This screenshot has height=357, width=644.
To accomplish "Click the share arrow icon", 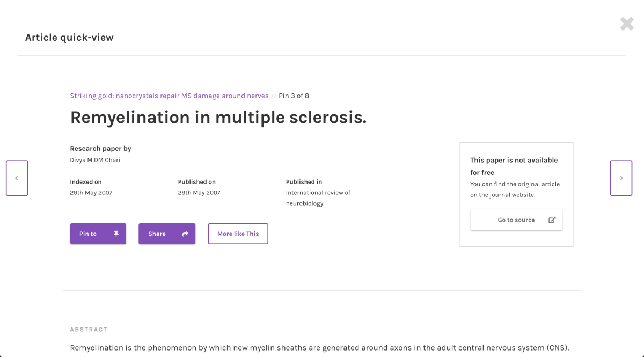I will 185,234.
